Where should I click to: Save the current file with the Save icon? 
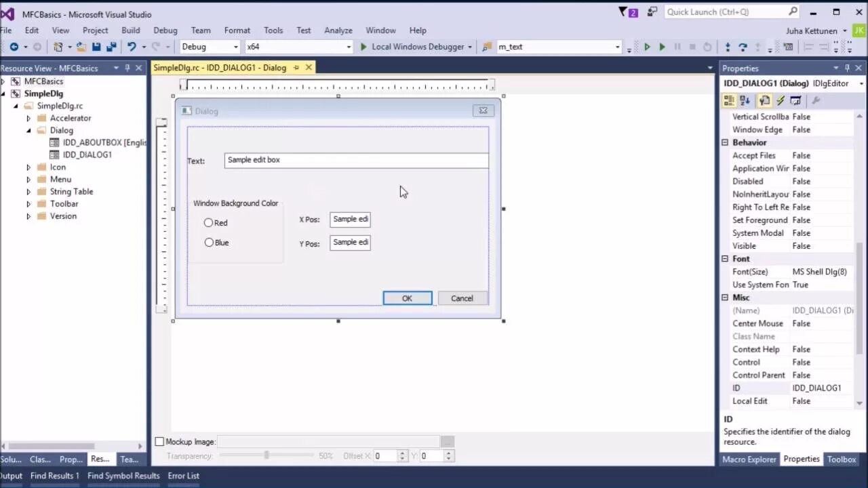pos(96,47)
